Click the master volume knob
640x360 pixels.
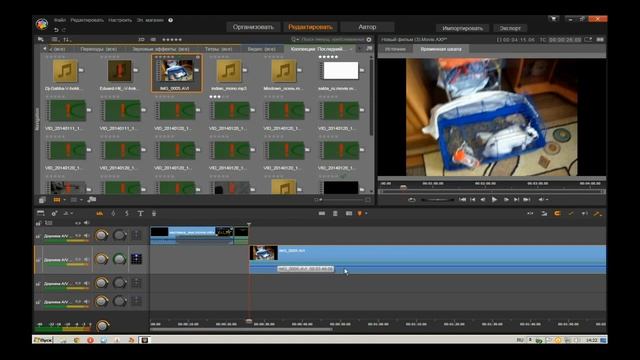(102, 326)
